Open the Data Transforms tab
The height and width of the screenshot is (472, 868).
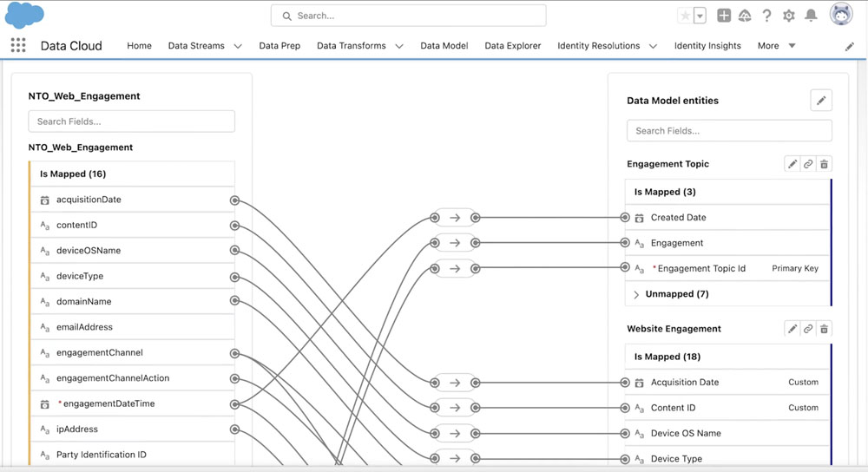pyautogui.click(x=351, y=46)
